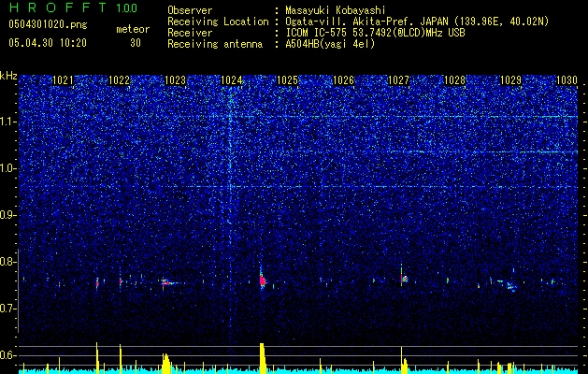Click the 1021 time marker

pyautogui.click(x=63, y=79)
